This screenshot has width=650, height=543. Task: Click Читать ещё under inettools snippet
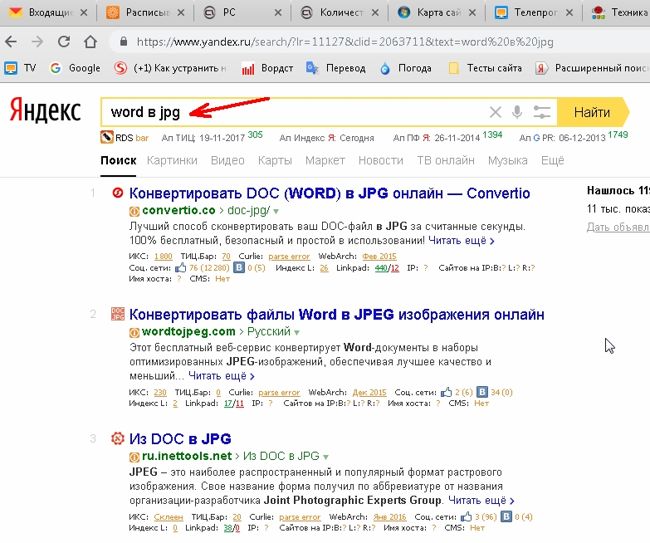[481, 500]
